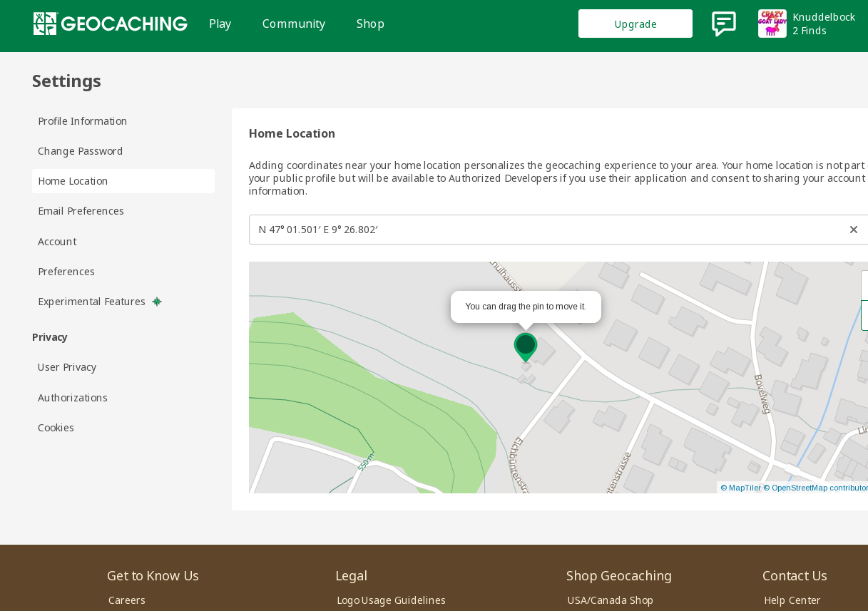
Task: Open the Careers footer link
Action: coord(127,600)
